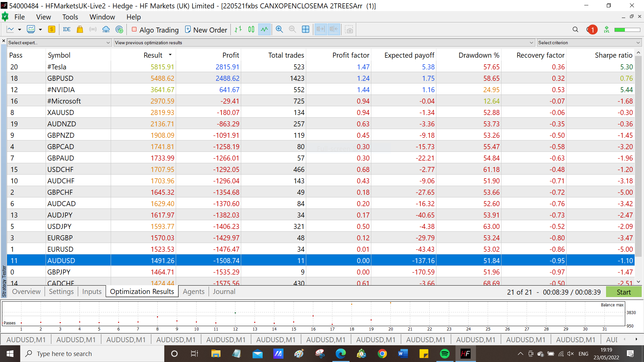Open notifications with red badge
The height and width of the screenshot is (362, 644).
click(x=592, y=29)
